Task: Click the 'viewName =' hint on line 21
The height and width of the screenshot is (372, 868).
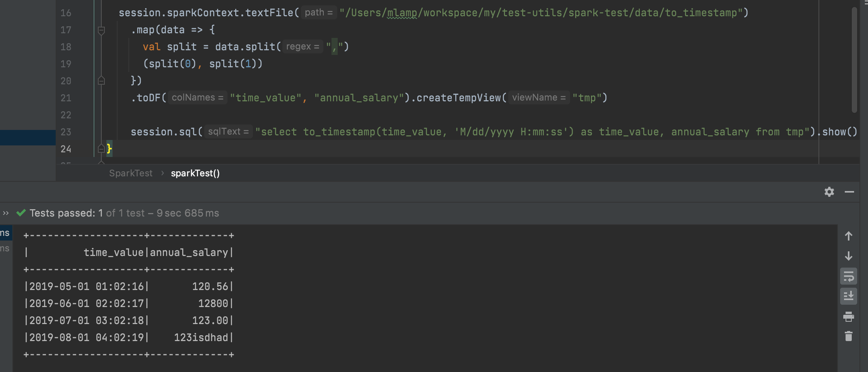Action: click(x=539, y=97)
